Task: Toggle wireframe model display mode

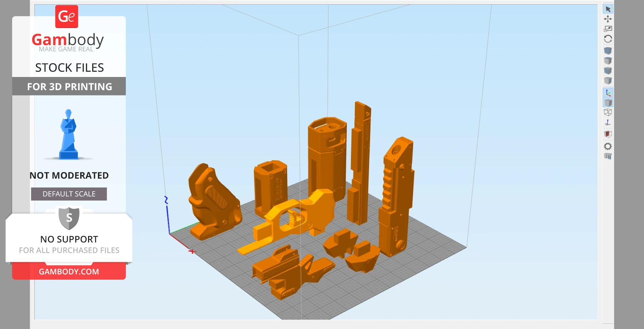Action: click(608, 112)
